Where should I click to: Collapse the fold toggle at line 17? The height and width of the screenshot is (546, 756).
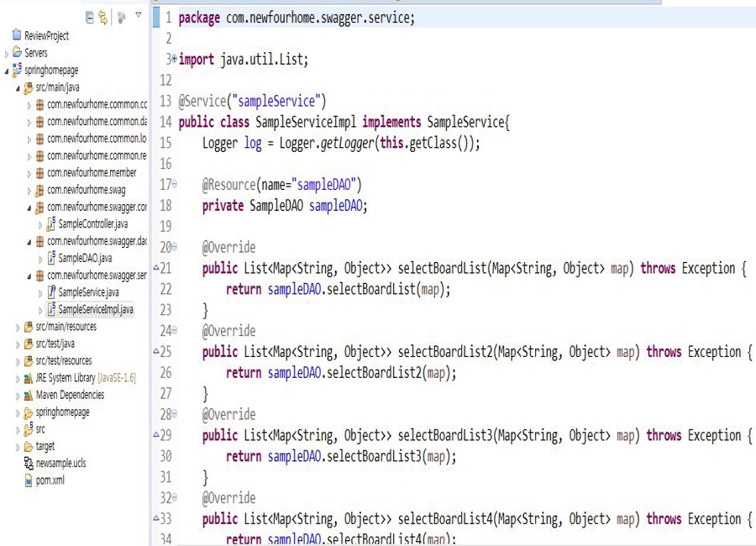pos(175,184)
